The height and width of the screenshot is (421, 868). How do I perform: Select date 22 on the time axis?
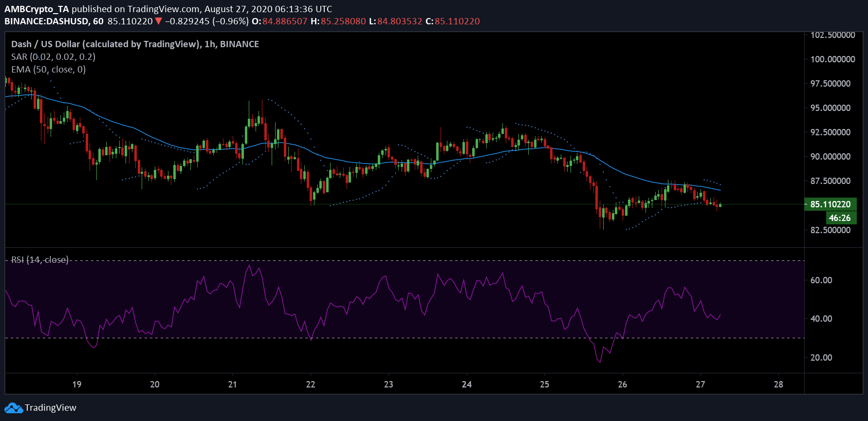[311, 384]
